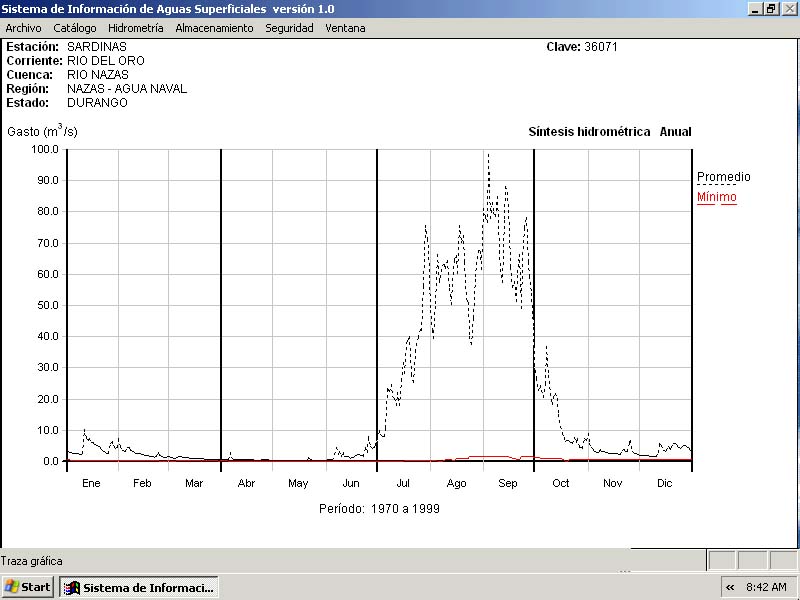Click the Período: 1970 a 1999 caption
Screen dimensions: 800x600
point(379,508)
